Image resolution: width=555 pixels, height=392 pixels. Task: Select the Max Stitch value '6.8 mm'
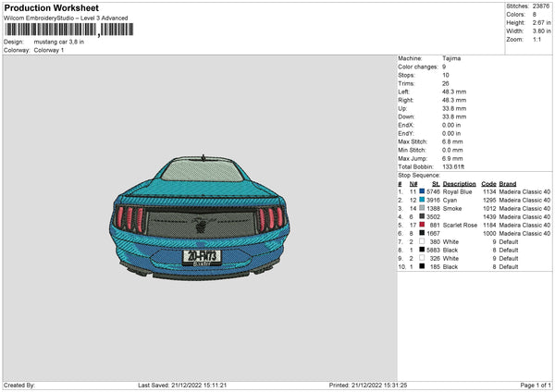452,141
